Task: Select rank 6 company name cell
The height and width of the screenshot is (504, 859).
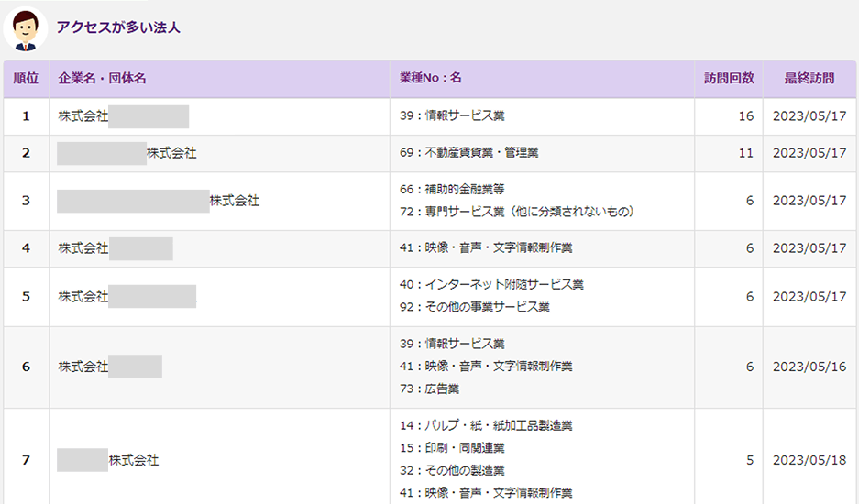Action: 220,367
